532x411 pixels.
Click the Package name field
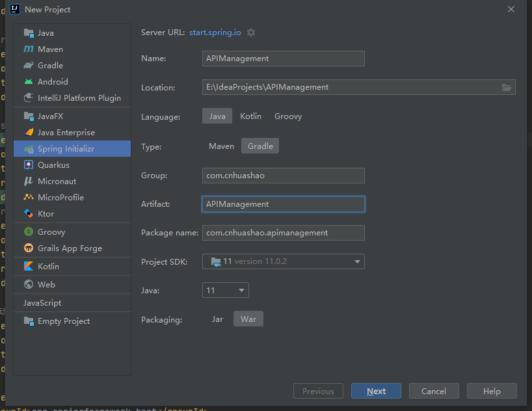pyautogui.click(x=284, y=233)
